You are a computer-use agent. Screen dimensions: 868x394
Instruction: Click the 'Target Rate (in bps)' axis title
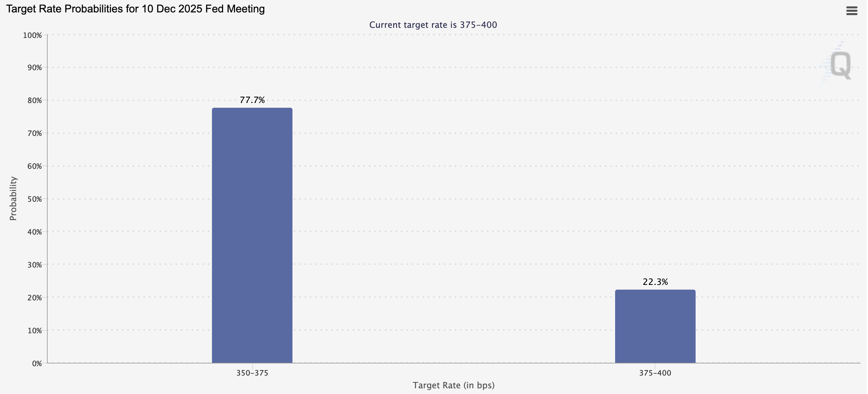(x=453, y=385)
